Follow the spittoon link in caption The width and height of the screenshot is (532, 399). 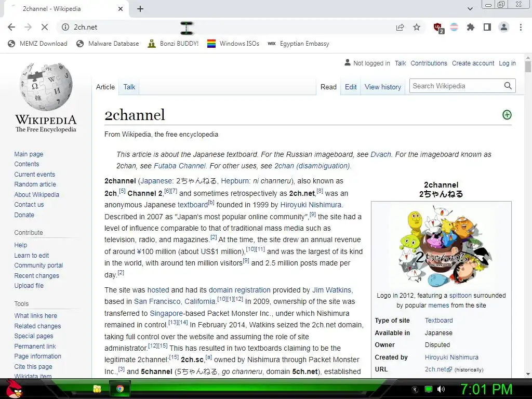coord(460,296)
